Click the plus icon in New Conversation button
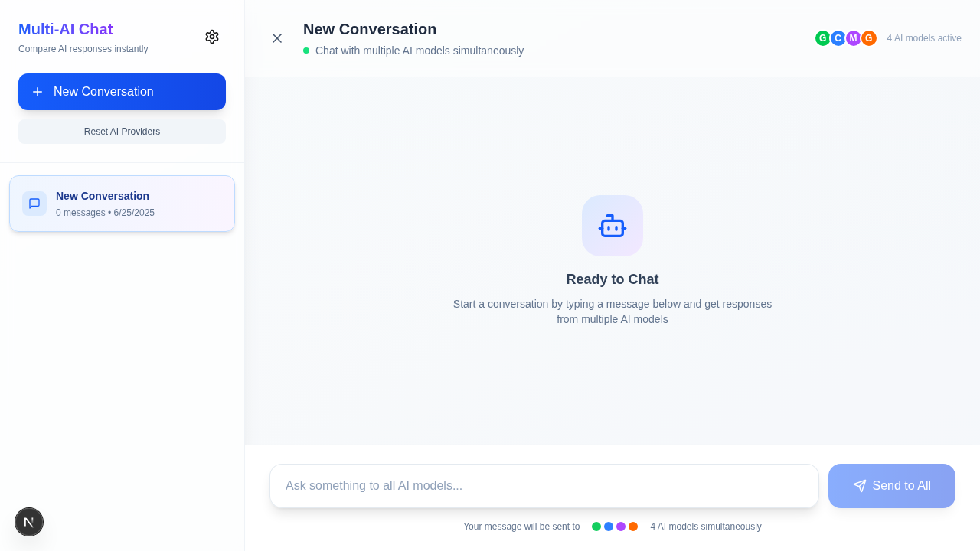This screenshot has height=551, width=980. [38, 92]
